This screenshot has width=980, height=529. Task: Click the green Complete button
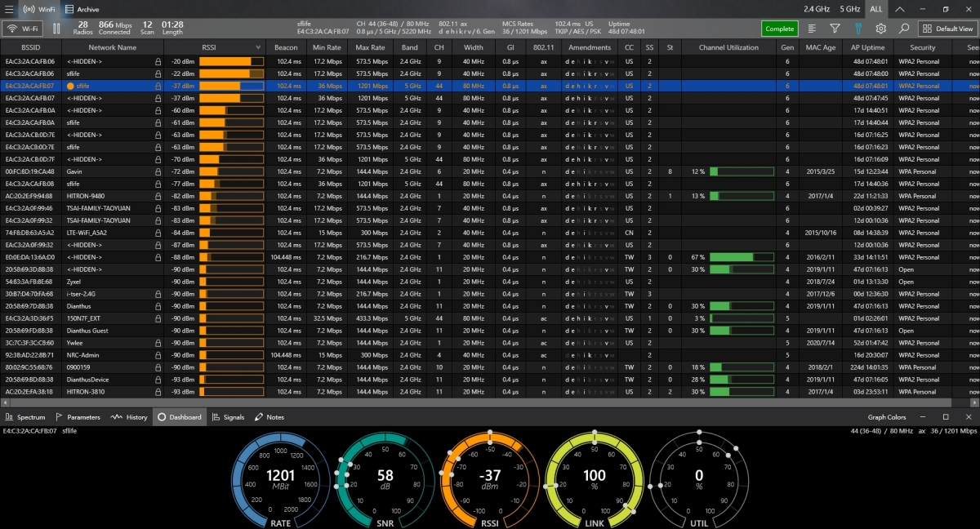click(x=779, y=29)
